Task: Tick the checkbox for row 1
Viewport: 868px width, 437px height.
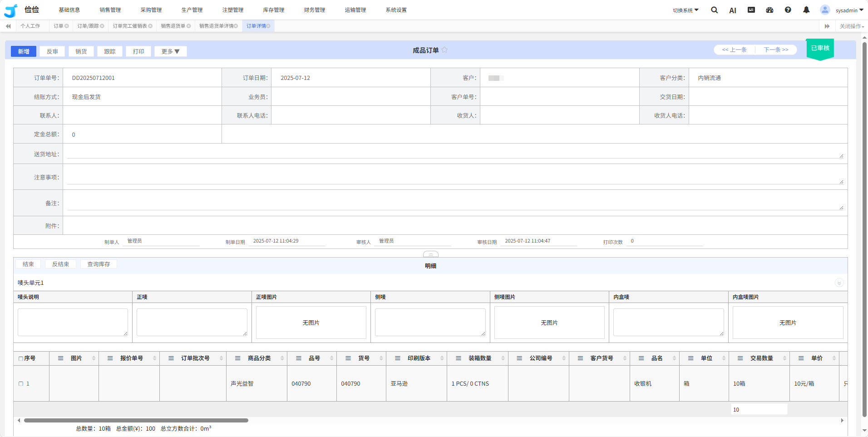Action: pyautogui.click(x=21, y=384)
